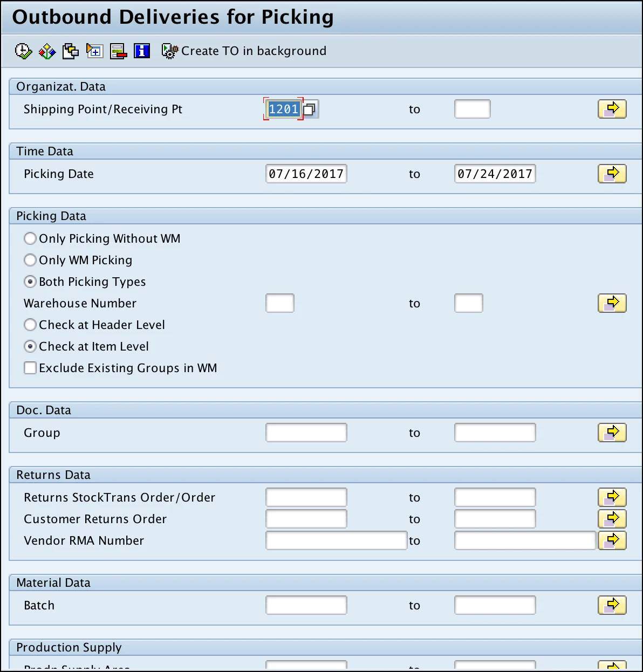The width and height of the screenshot is (643, 672).
Task: Click the Shipping Point to field
Action: pyautogui.click(x=473, y=109)
